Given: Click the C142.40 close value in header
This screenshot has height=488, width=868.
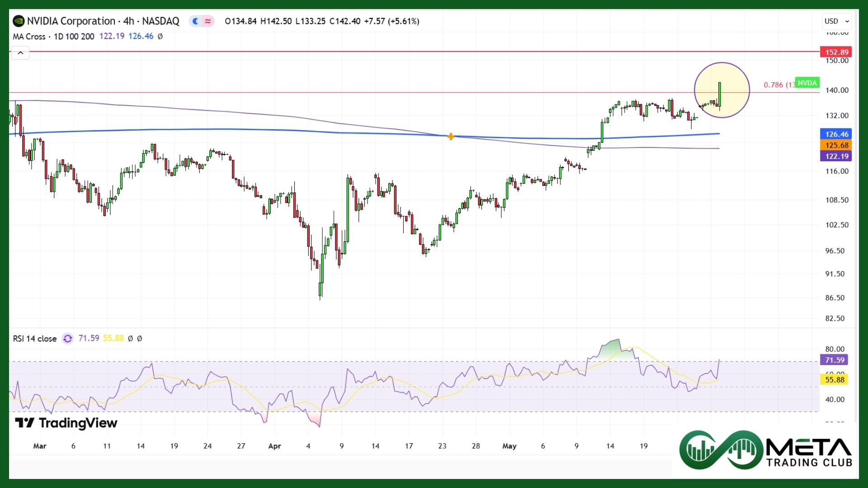Looking at the screenshot, I should pyautogui.click(x=345, y=21).
